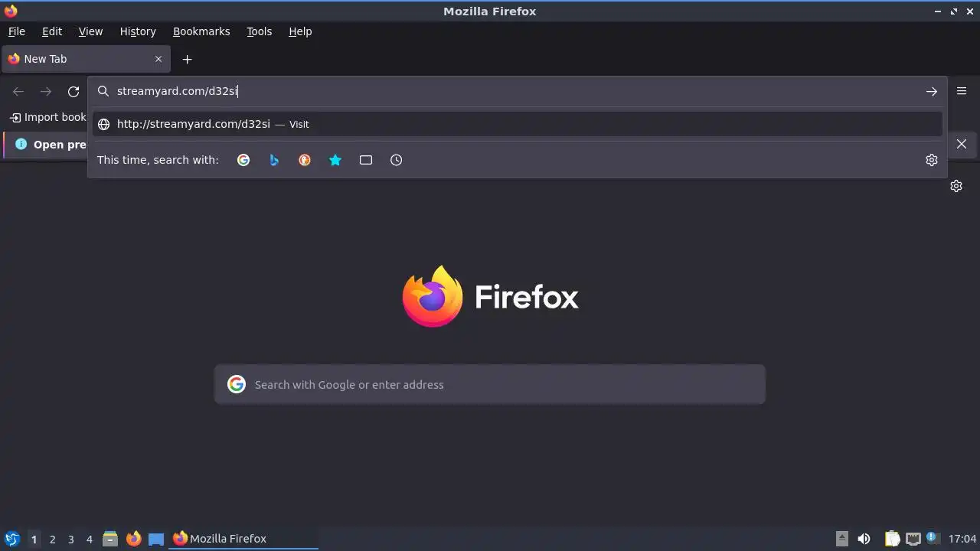This screenshot has height=551, width=980.
Task: Open the Help menu
Action: click(300, 31)
